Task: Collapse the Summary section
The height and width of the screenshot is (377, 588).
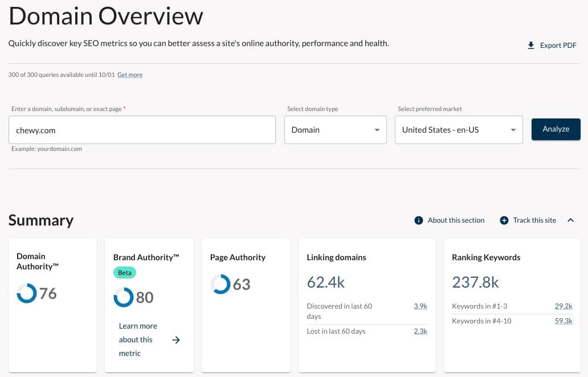Action: tap(570, 220)
